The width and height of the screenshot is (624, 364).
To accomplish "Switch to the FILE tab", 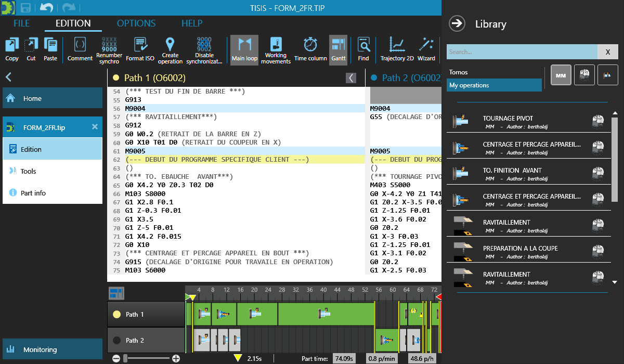I will [x=22, y=23].
